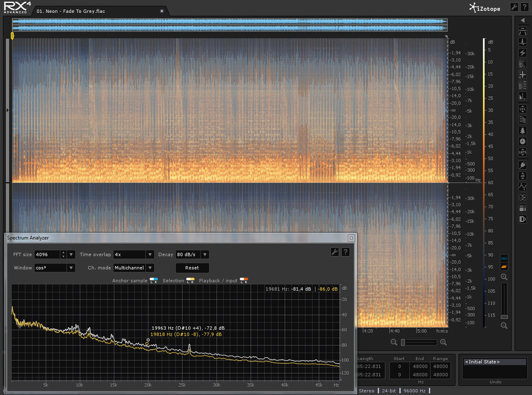Click the Stereo status text
Image resolution: width=532 pixels, height=395 pixels.
366,391
